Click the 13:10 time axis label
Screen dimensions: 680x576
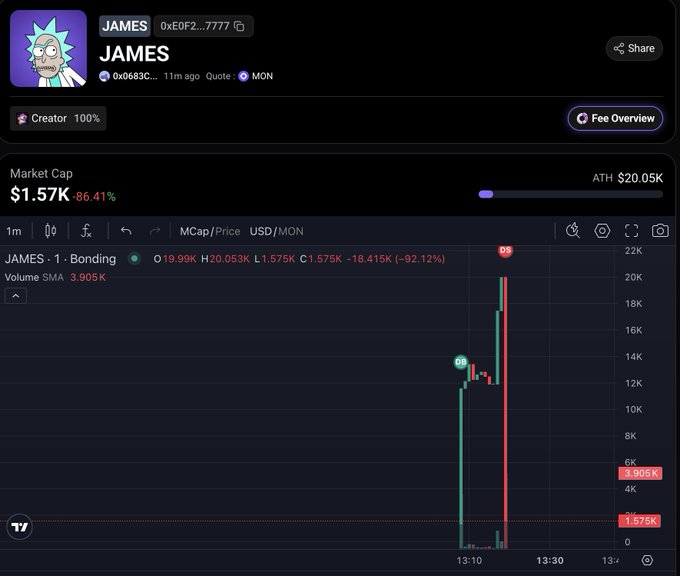coord(469,560)
